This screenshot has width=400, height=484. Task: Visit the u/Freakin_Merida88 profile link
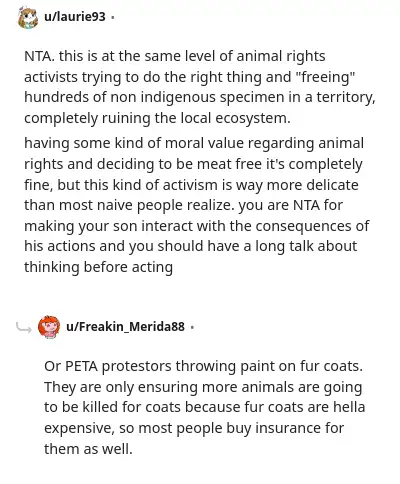coord(125,326)
